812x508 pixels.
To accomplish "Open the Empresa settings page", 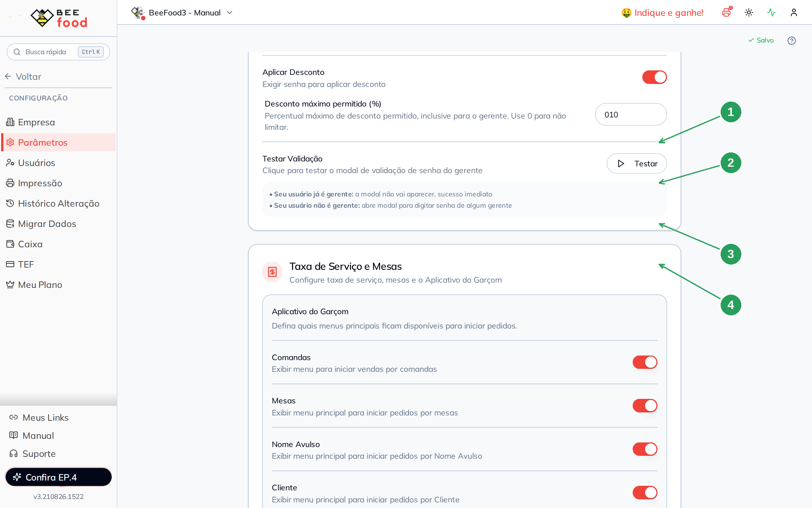I will click(58, 122).
